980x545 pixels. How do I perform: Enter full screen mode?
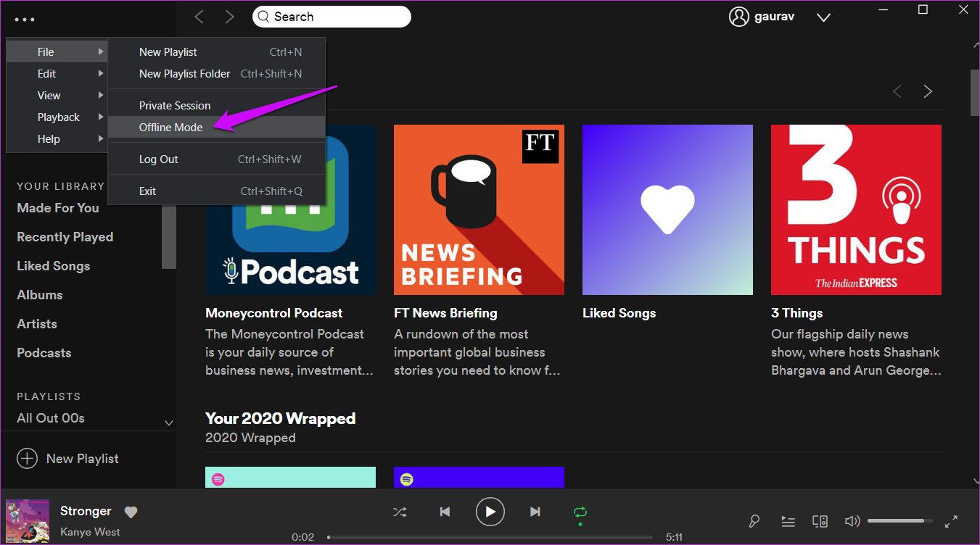tap(952, 521)
